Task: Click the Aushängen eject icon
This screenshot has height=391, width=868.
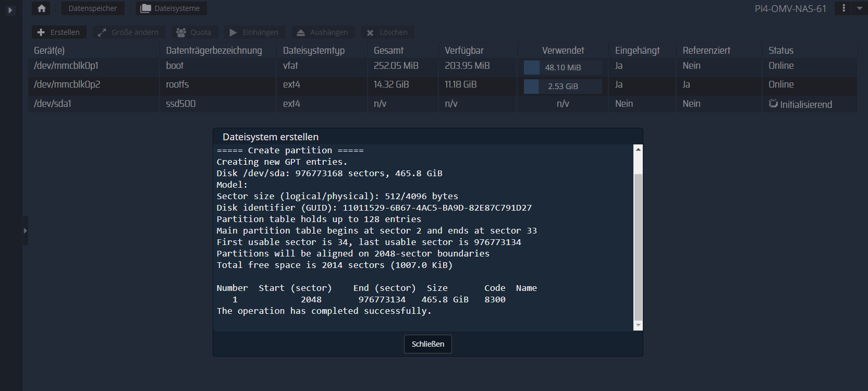Action: pos(301,32)
